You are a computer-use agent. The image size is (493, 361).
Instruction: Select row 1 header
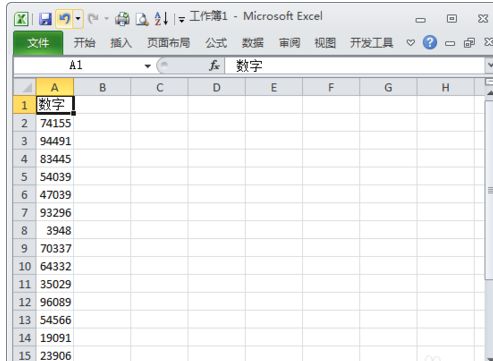coord(25,105)
